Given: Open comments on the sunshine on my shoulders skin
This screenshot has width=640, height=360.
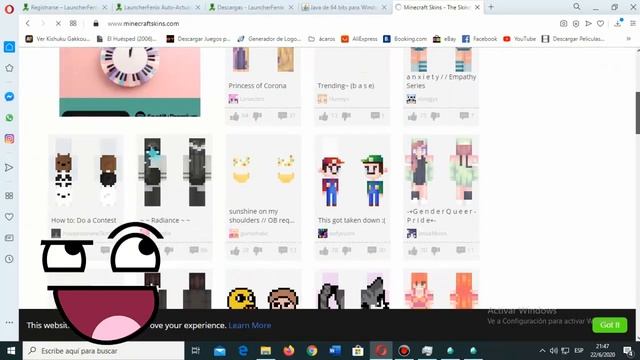Looking at the screenshot, I should pyautogui.click(x=283, y=250).
